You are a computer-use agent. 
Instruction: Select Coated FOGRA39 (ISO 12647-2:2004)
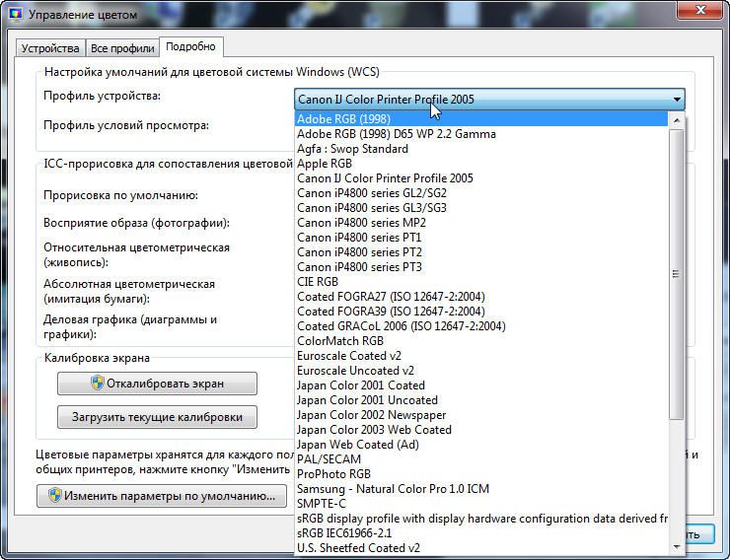point(481,312)
